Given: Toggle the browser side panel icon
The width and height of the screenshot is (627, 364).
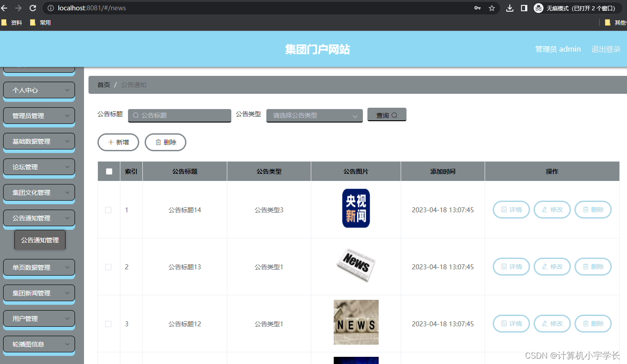Looking at the screenshot, I should (x=524, y=8).
